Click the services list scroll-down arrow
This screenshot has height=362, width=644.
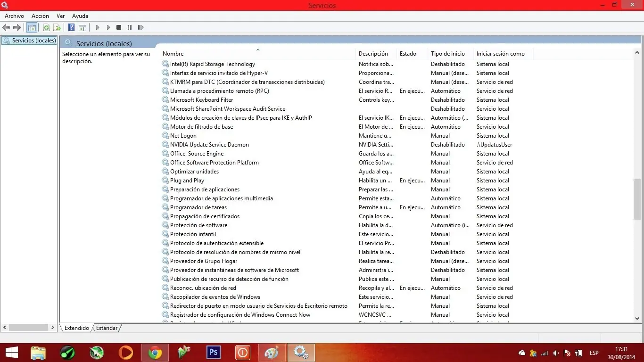point(637,319)
